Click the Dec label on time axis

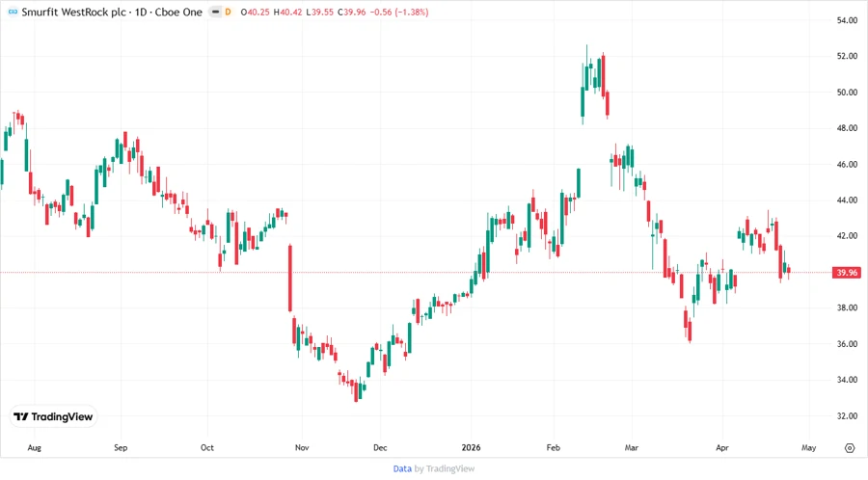pyautogui.click(x=380, y=448)
